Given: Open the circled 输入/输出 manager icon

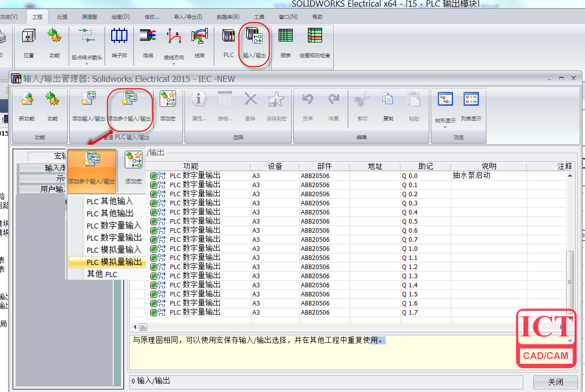Looking at the screenshot, I should pyautogui.click(x=253, y=40).
